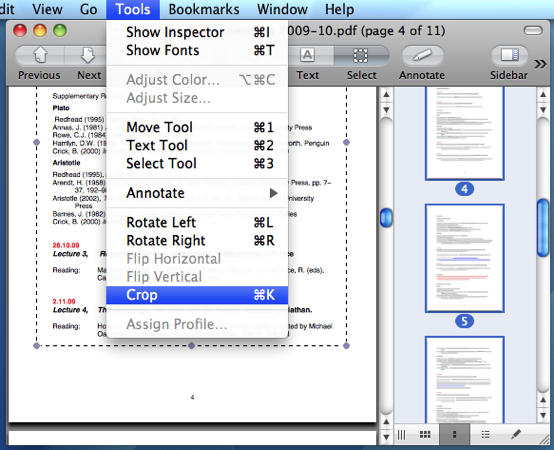The width and height of the screenshot is (554, 450).
Task: Click the Lecture 4 heading text
Action: (x=70, y=310)
